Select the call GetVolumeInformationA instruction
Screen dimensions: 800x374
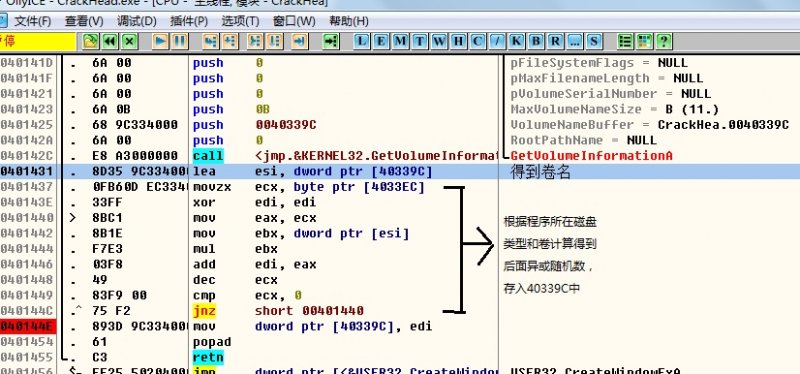344,156
